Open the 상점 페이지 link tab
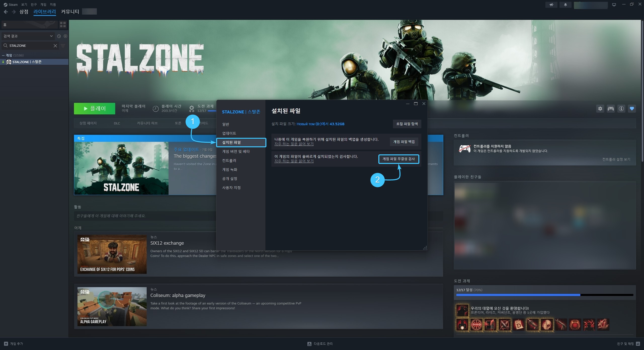This screenshot has width=644, height=350. coord(88,123)
